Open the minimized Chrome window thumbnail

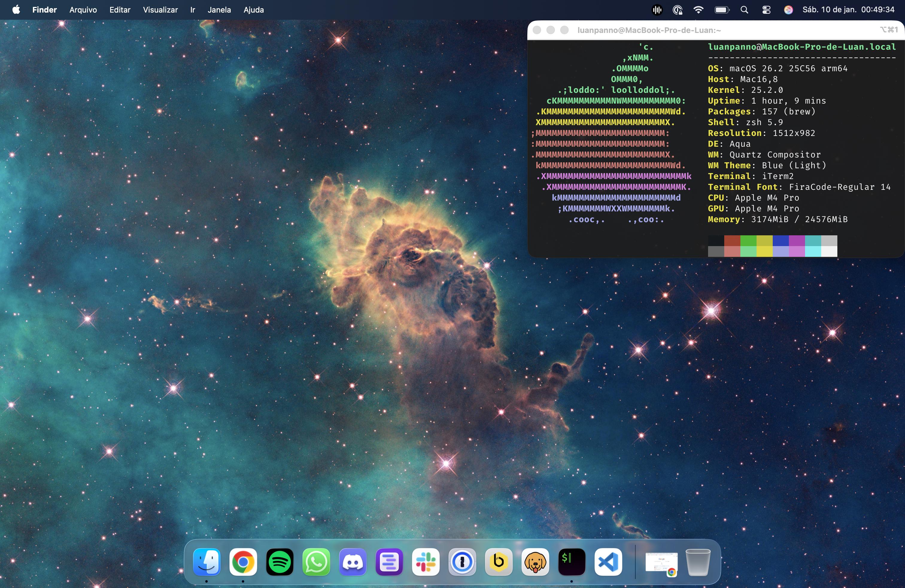pos(661,562)
